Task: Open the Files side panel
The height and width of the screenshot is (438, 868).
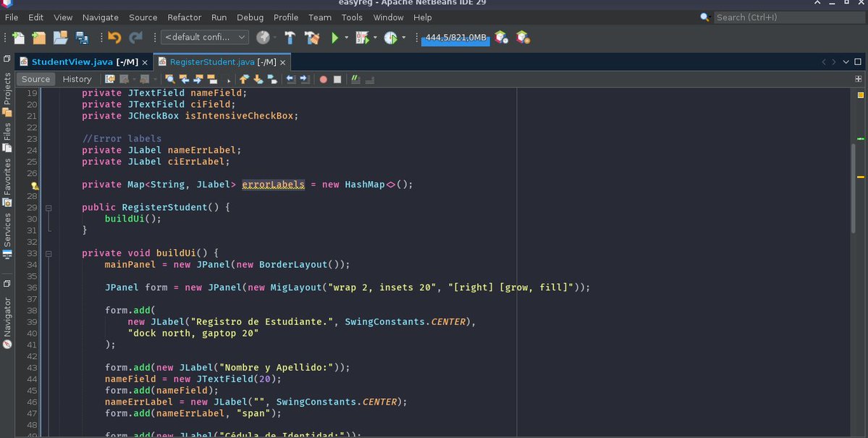Action: pos(7,137)
